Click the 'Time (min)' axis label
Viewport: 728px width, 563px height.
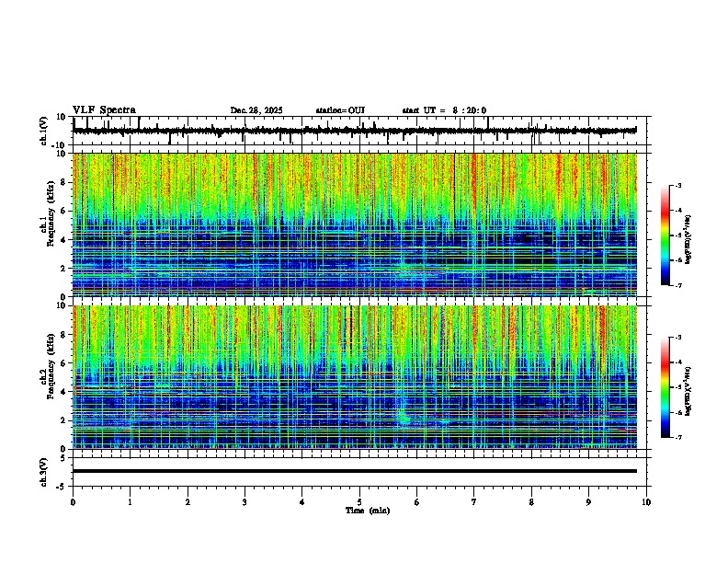(368, 511)
